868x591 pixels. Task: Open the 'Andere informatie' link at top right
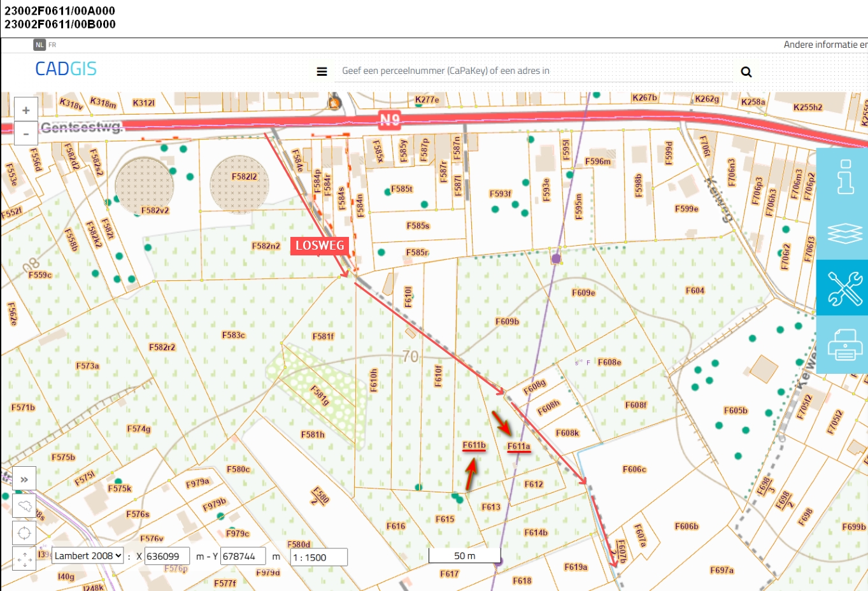(x=825, y=45)
